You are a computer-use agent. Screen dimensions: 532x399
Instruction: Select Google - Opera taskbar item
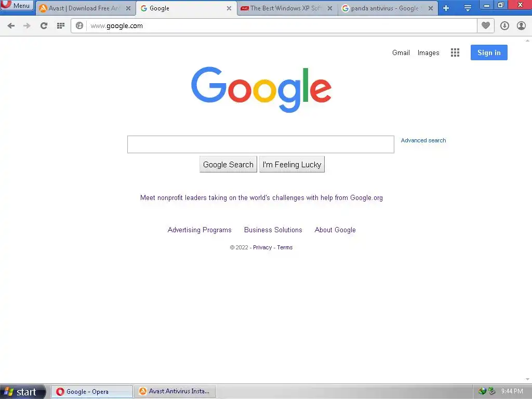[x=91, y=392]
